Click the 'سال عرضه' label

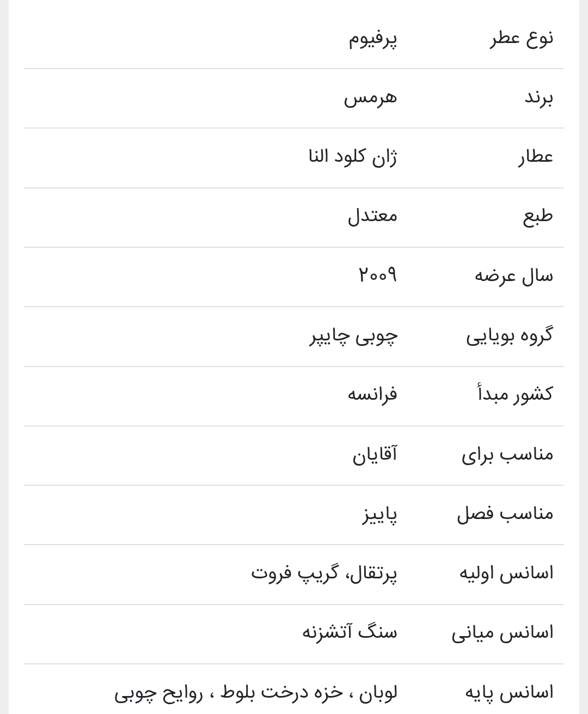(x=513, y=276)
